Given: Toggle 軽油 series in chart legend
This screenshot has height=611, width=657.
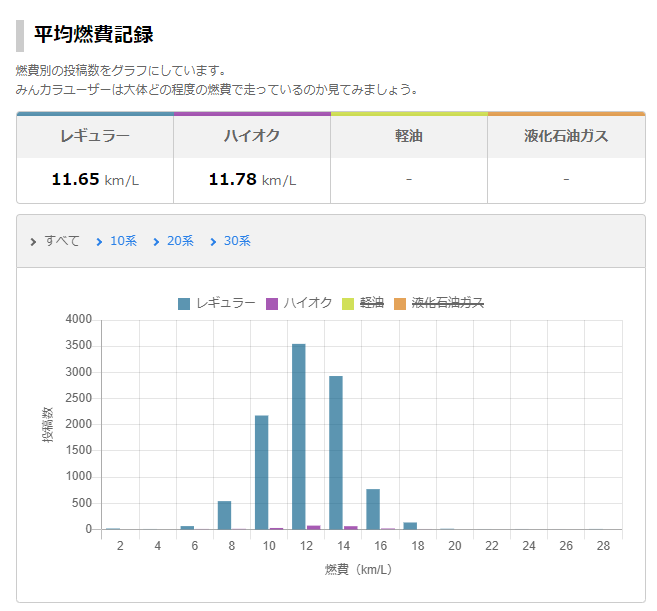Looking at the screenshot, I should click(x=363, y=303).
